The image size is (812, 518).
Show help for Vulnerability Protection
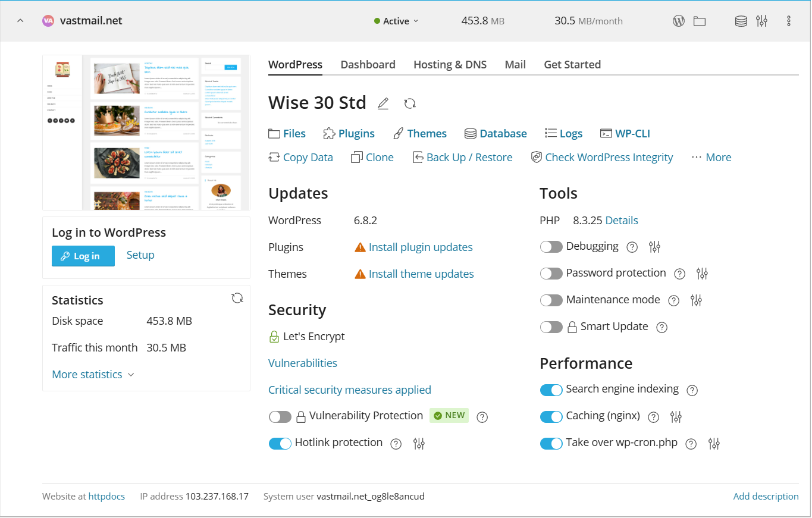click(482, 417)
